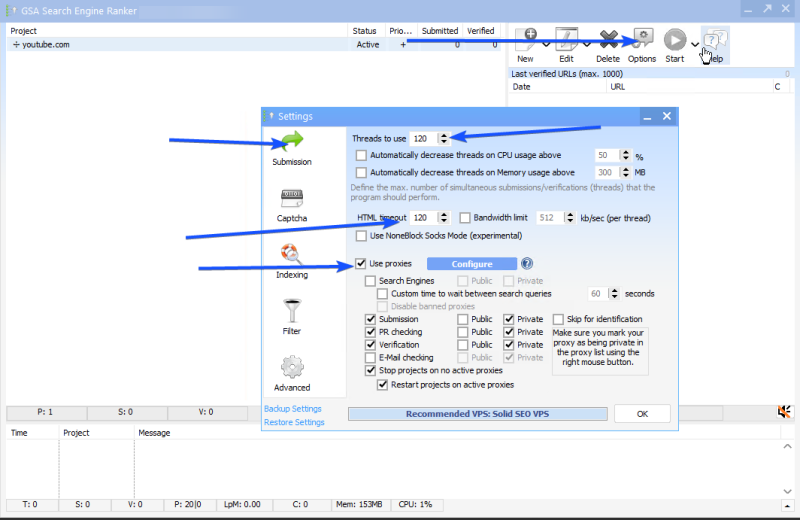Image resolution: width=800 pixels, height=520 pixels.
Task: Click the Backup Settings link
Action: [292, 408]
